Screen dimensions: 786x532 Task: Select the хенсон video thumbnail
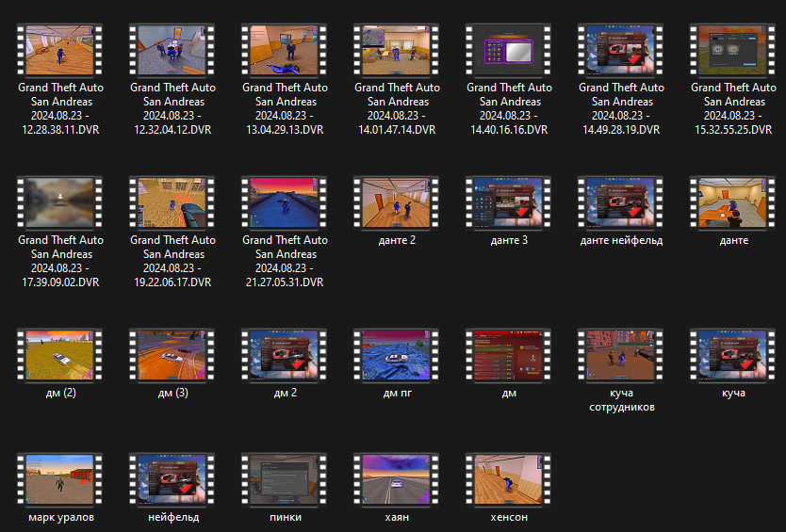tap(509, 480)
